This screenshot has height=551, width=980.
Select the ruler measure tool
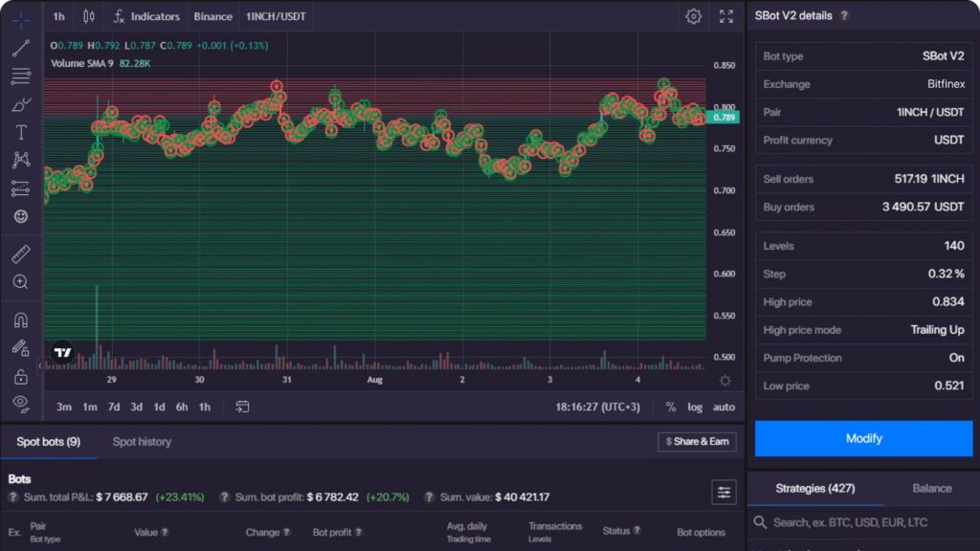pos(21,253)
